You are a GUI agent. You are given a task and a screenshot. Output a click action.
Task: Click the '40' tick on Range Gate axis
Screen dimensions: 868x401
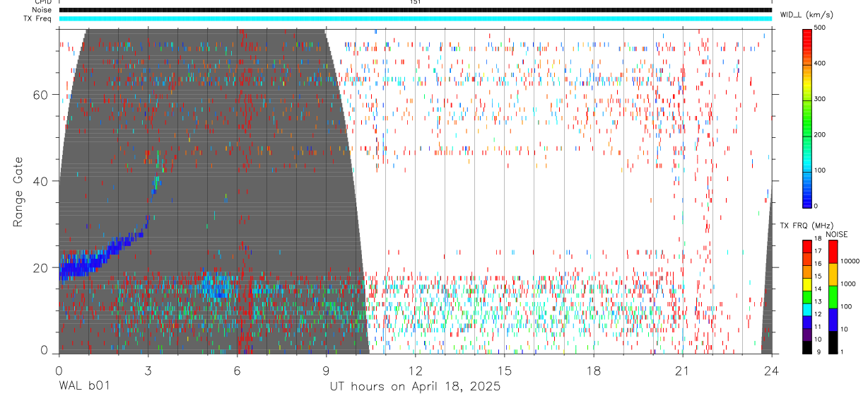(41, 181)
